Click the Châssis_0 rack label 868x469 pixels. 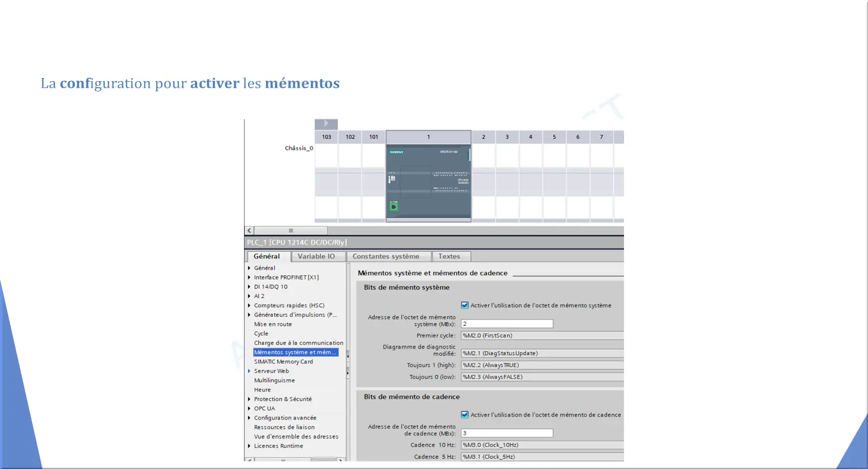[299, 148]
